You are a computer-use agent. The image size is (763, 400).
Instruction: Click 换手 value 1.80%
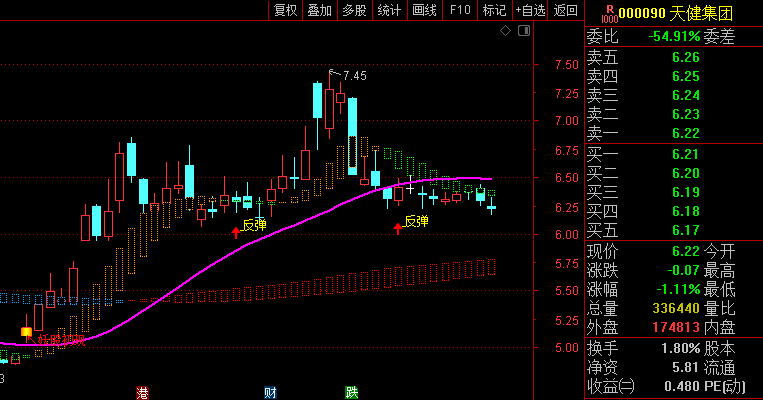680,348
